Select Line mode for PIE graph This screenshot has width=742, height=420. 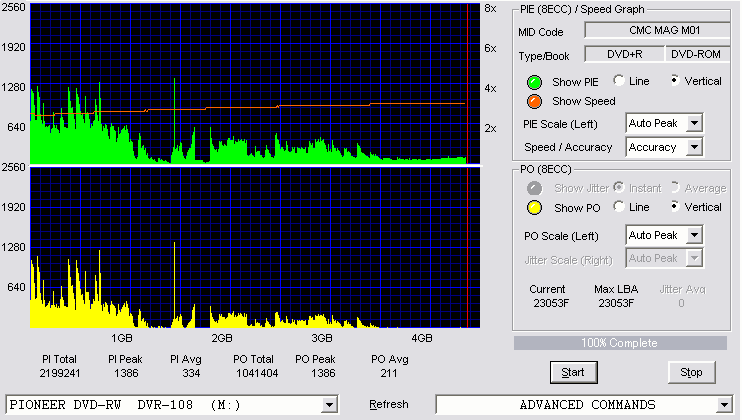[x=619, y=80]
